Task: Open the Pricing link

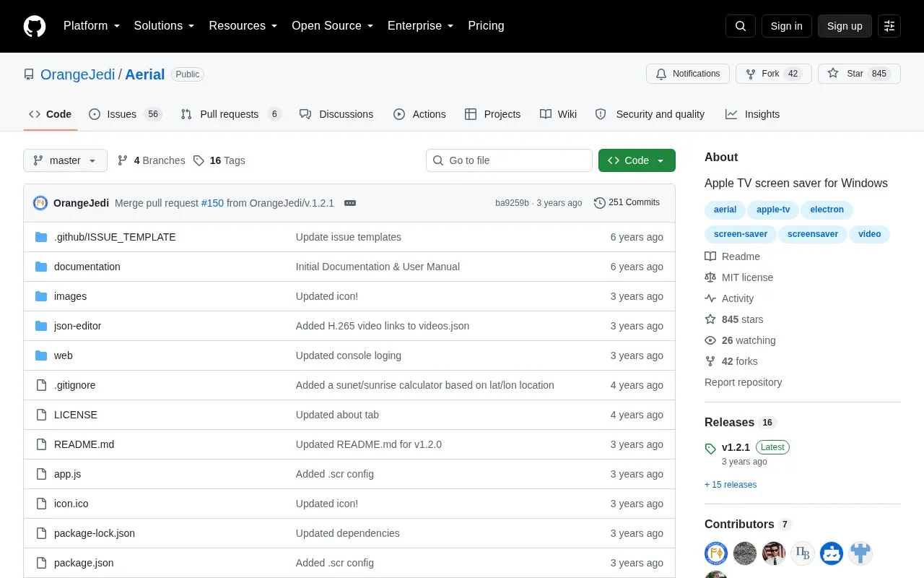Action: tap(486, 26)
